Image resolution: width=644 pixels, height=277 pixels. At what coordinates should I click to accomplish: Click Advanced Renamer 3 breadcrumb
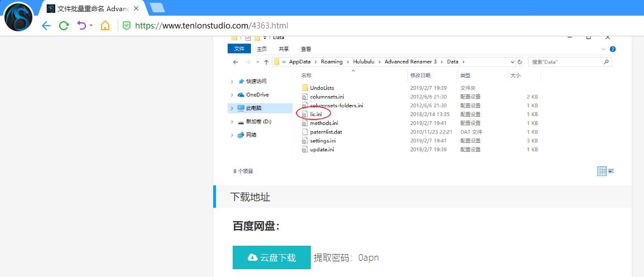coord(411,61)
